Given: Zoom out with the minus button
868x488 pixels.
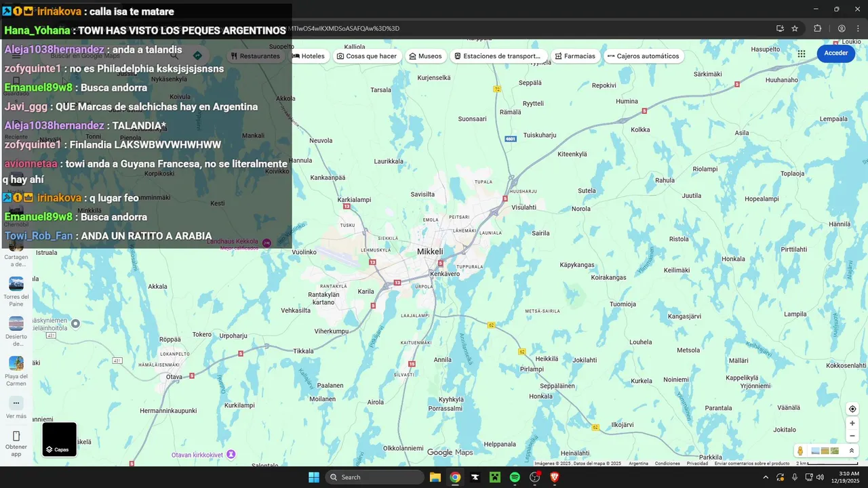Looking at the screenshot, I should (852, 436).
